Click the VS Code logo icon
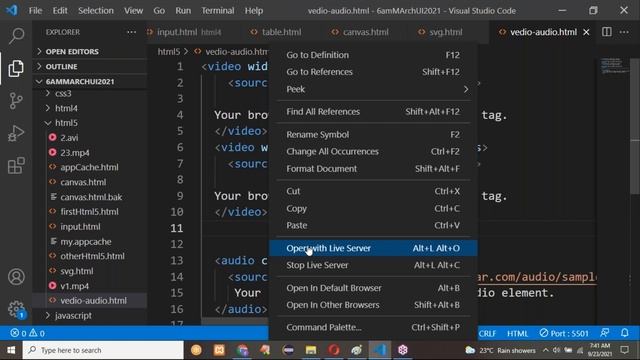The width and height of the screenshot is (640, 360). [x=11, y=10]
